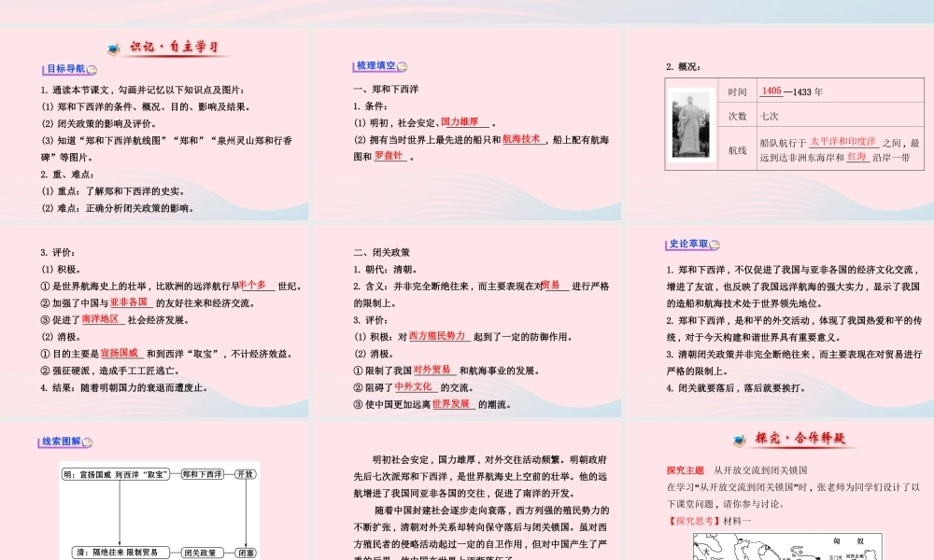Click the red answer 宣扬国威

click(120, 352)
